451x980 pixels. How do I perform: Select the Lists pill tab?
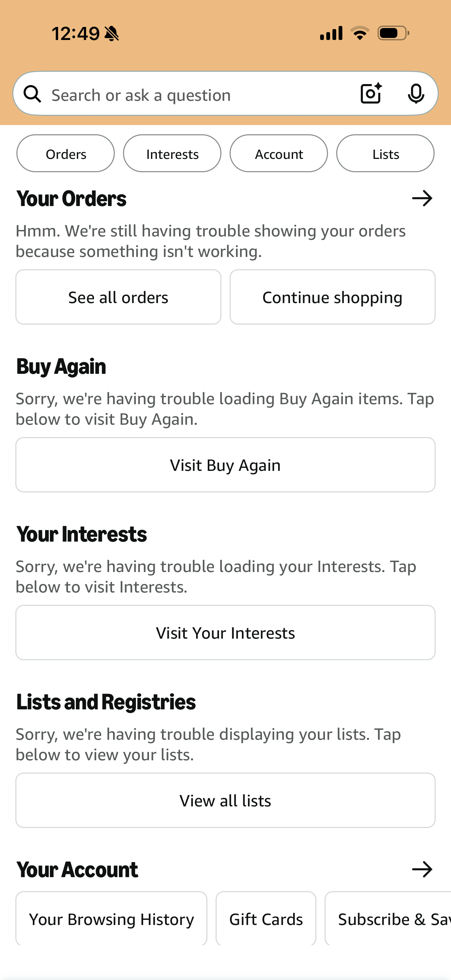pos(385,154)
